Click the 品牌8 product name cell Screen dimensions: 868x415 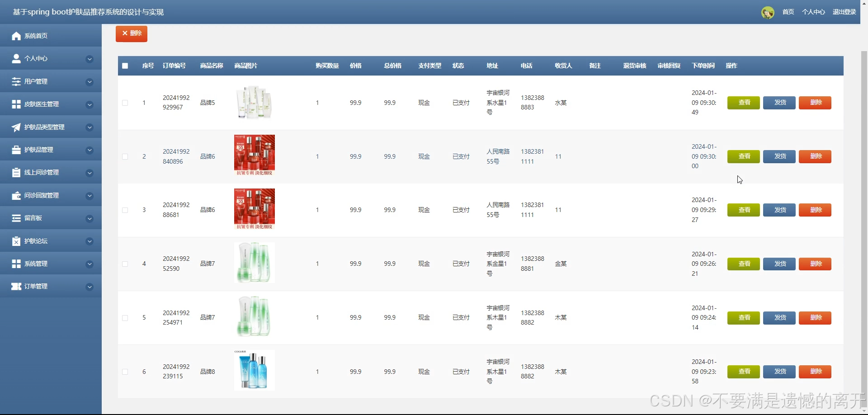click(208, 372)
